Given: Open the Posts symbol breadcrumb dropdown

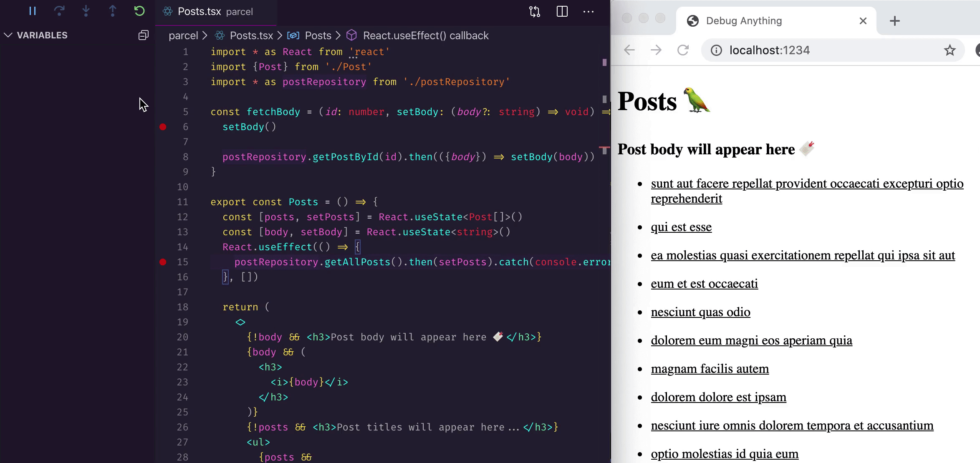Looking at the screenshot, I should [318, 36].
